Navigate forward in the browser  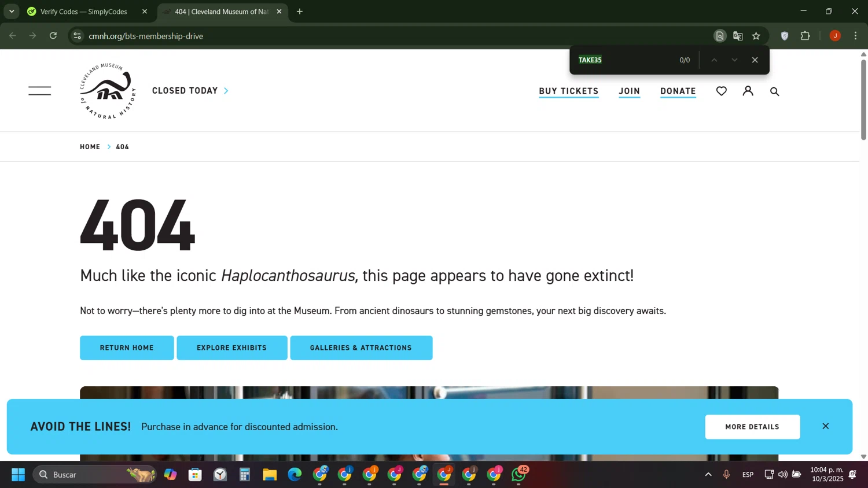(x=33, y=36)
